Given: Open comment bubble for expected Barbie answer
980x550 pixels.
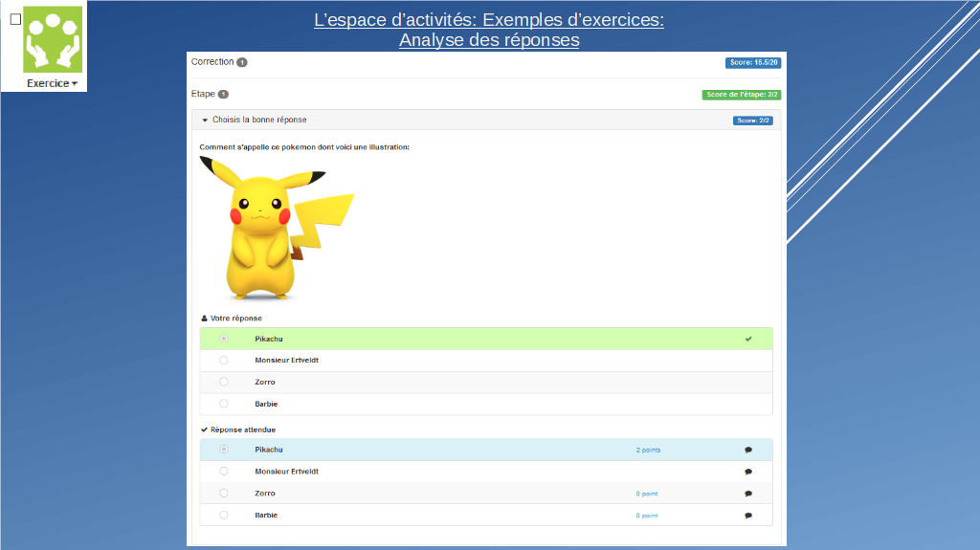Looking at the screenshot, I should pos(748,516).
